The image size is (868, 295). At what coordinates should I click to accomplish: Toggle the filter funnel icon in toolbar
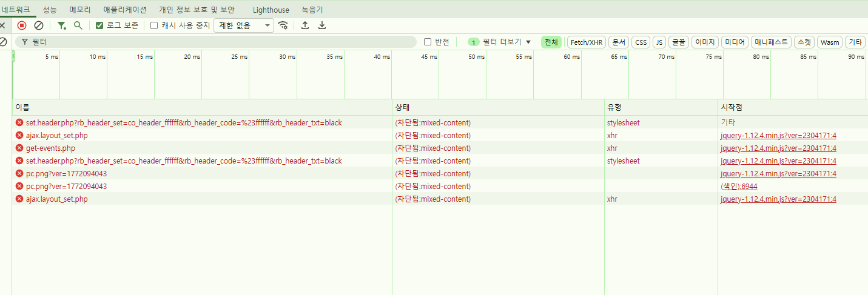click(x=61, y=25)
